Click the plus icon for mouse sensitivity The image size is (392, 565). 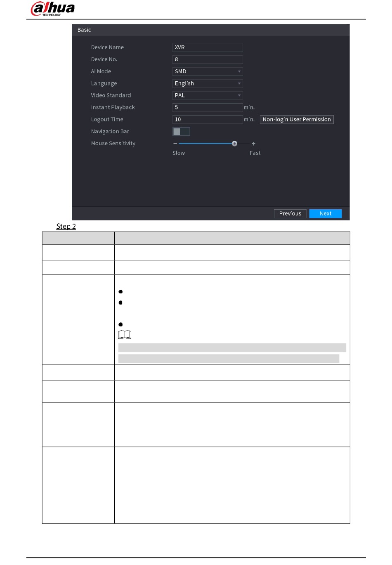(x=253, y=144)
